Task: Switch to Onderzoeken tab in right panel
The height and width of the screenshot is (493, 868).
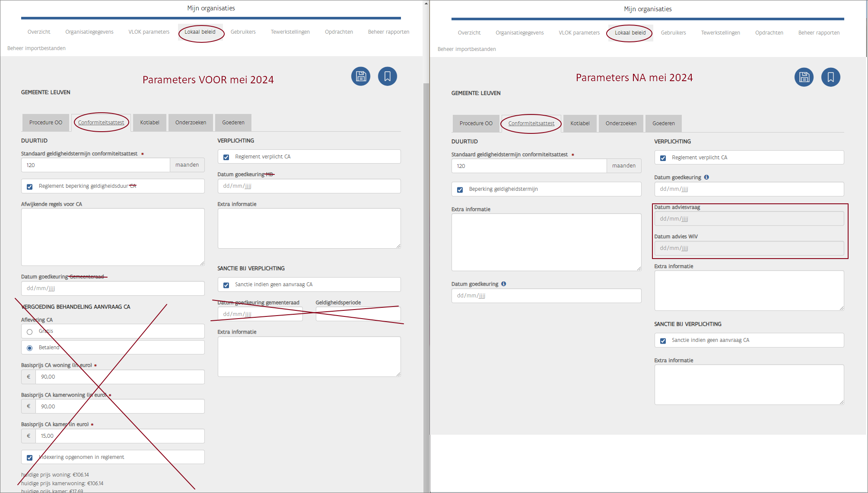Action: point(621,123)
